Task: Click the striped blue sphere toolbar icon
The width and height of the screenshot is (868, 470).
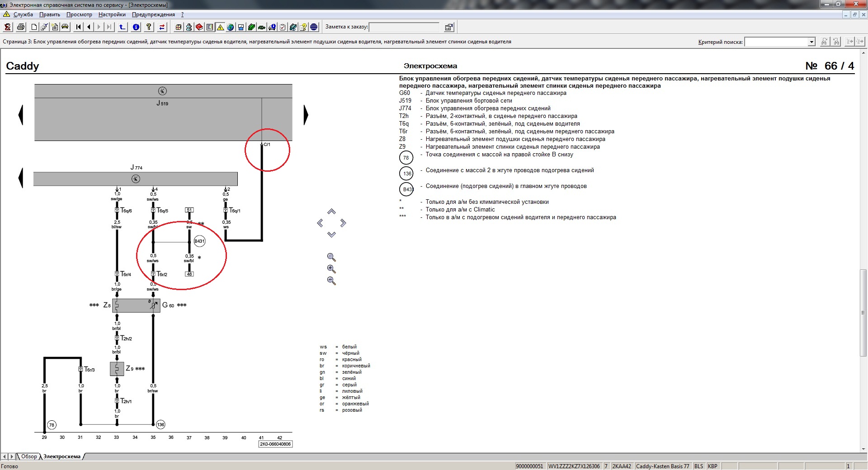Action: pos(314,27)
